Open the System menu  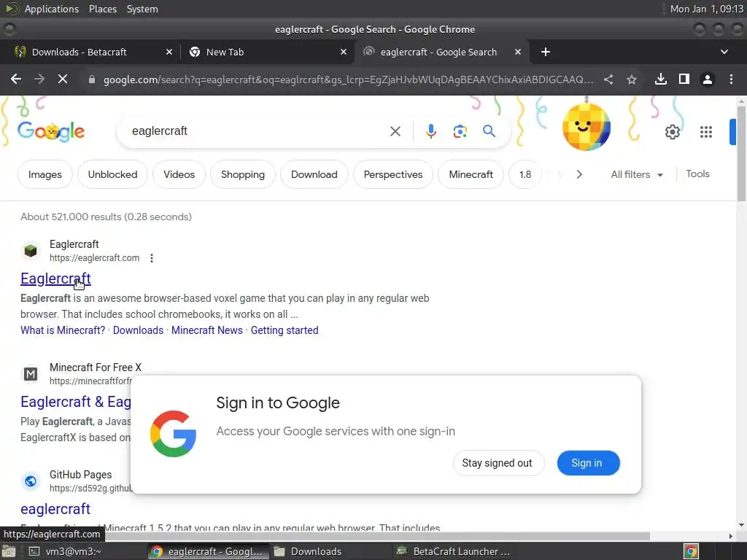pyautogui.click(x=142, y=9)
